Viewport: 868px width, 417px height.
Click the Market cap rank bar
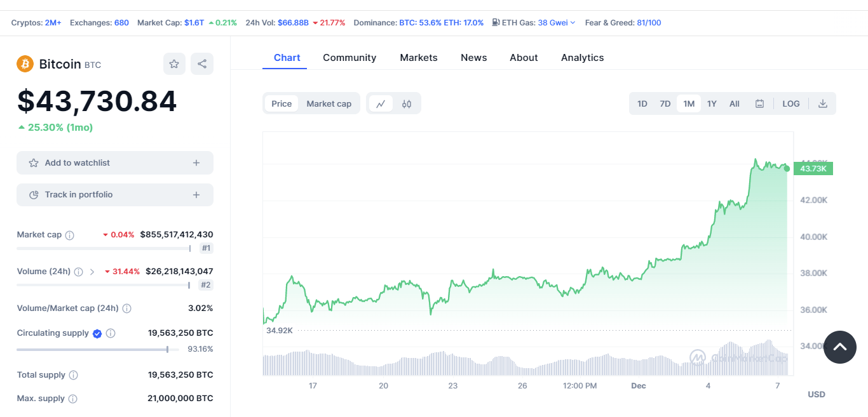104,248
